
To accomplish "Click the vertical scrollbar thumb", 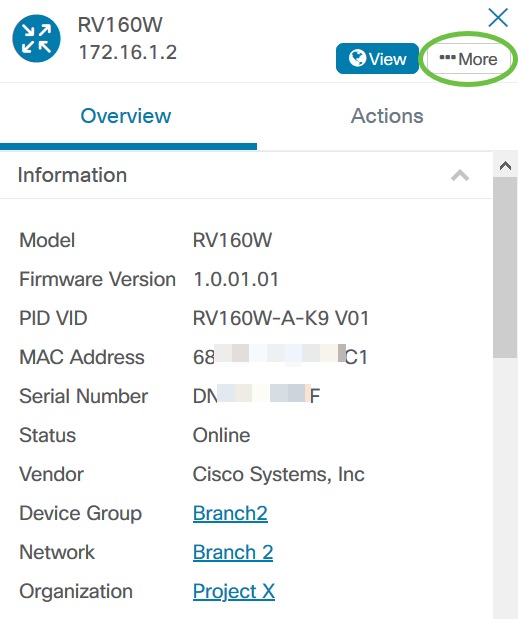I will (505, 267).
